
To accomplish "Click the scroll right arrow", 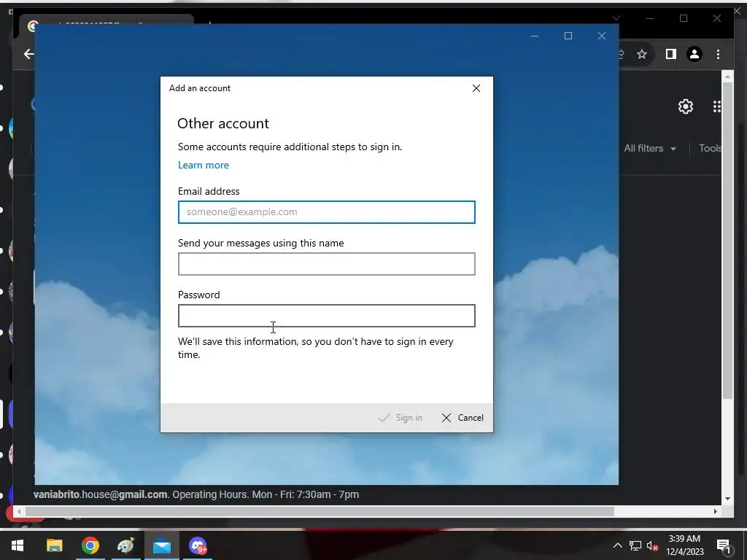I will click(x=715, y=511).
